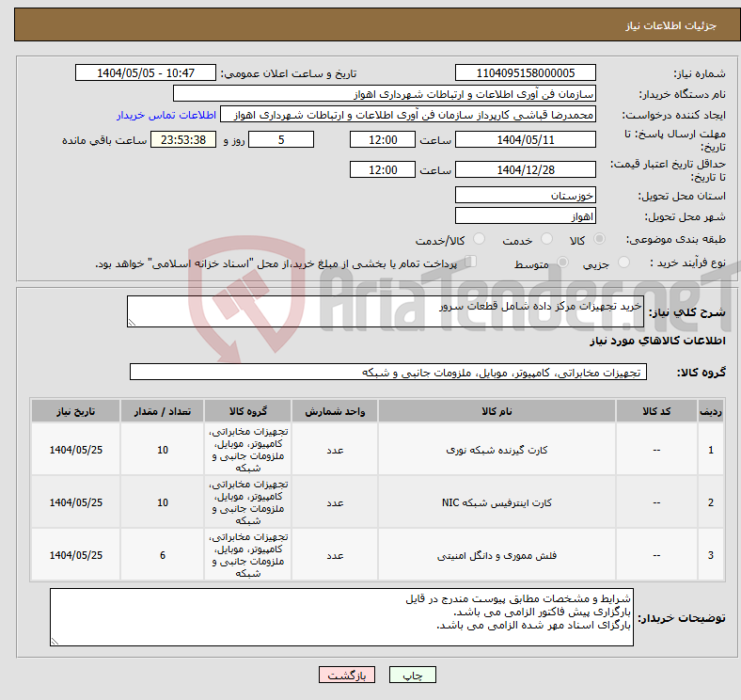The width and height of the screenshot is (741, 700).
Task: Click item name کارت گیرنده شبکه نوری
Action: point(497,450)
